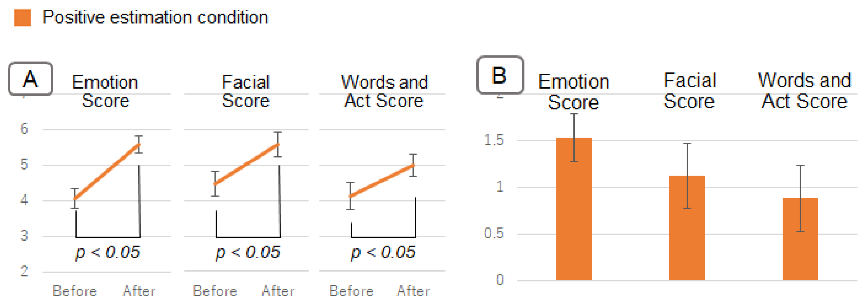Click the 6 y-axis tick label in panel A
The image size is (868, 302).
(24, 129)
